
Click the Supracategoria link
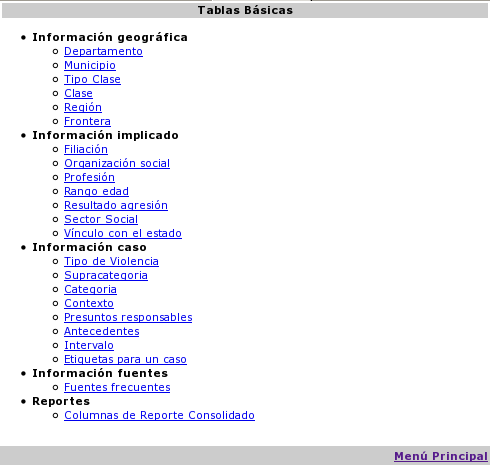[106, 275]
